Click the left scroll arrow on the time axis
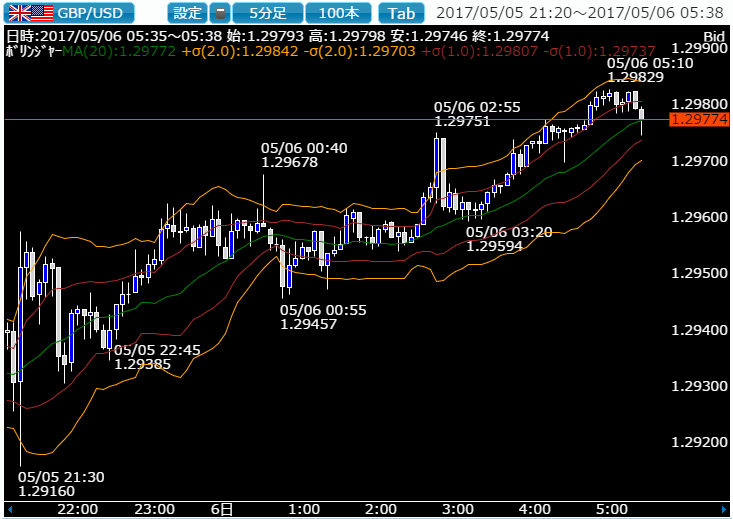This screenshot has height=519, width=733. 10,509
